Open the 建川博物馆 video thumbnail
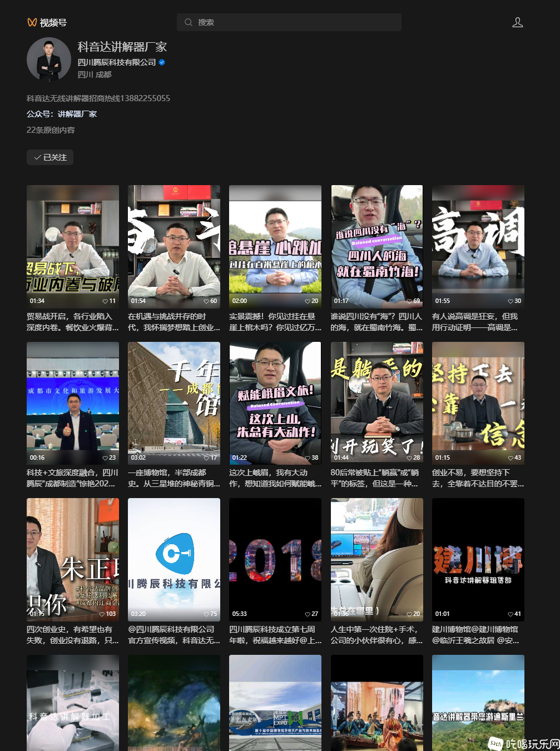 (x=478, y=559)
